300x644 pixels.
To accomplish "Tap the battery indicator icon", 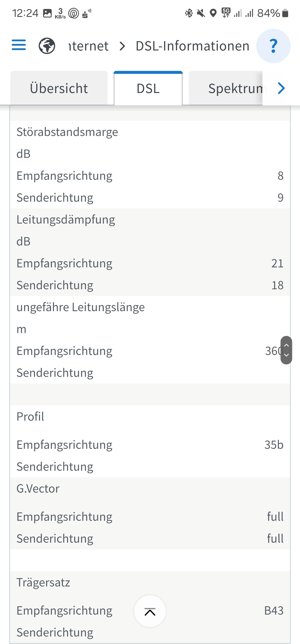I will [x=285, y=13].
